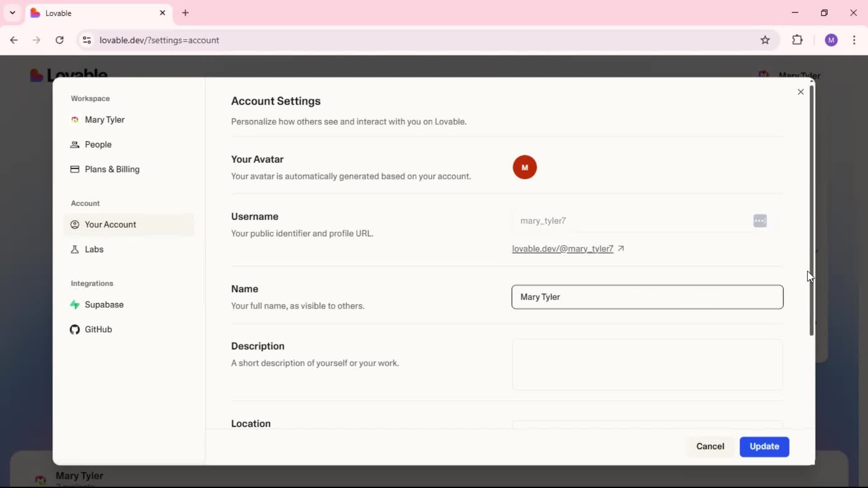Click the address bar URL
Viewport: 868px width, 488px height.
(159, 40)
